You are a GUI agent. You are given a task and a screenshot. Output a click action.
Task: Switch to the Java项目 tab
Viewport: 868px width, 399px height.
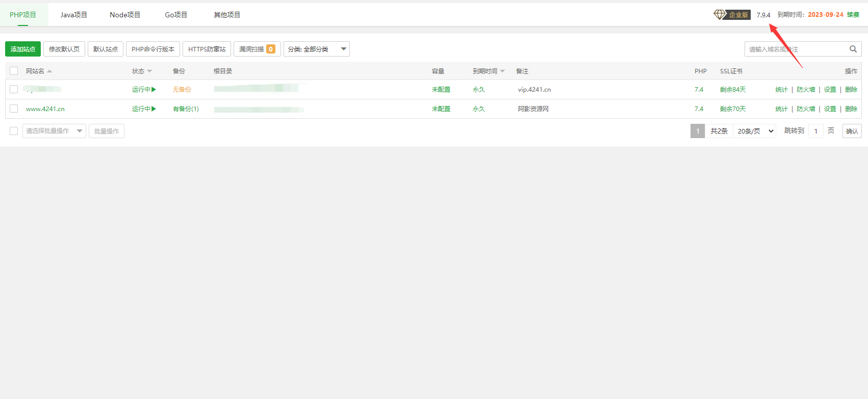pyautogui.click(x=73, y=15)
